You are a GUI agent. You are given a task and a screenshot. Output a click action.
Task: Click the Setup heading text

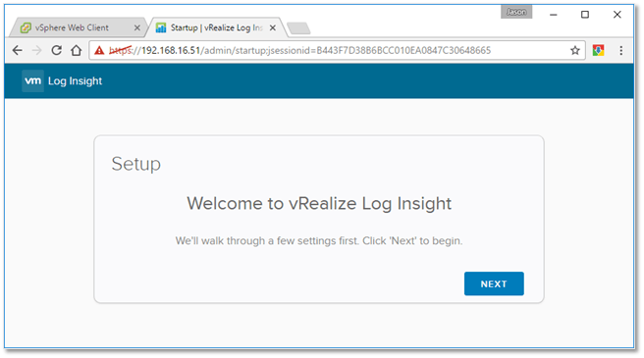pyautogui.click(x=135, y=164)
